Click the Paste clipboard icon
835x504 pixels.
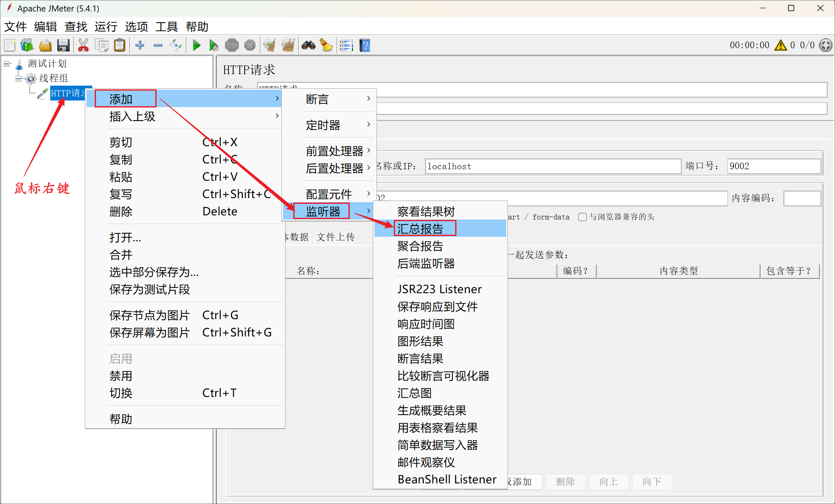pyautogui.click(x=119, y=45)
